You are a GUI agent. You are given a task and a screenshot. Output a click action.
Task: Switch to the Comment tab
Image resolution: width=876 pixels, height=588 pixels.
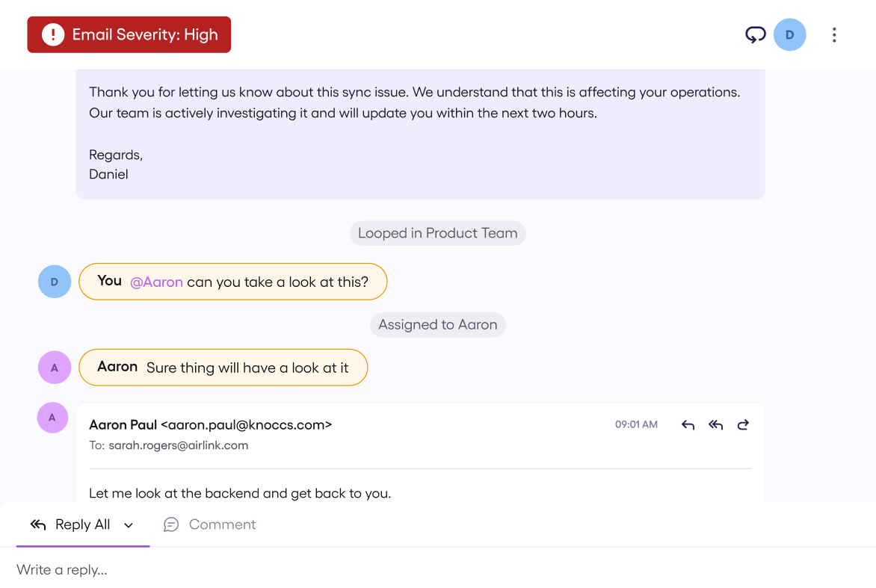coord(209,524)
